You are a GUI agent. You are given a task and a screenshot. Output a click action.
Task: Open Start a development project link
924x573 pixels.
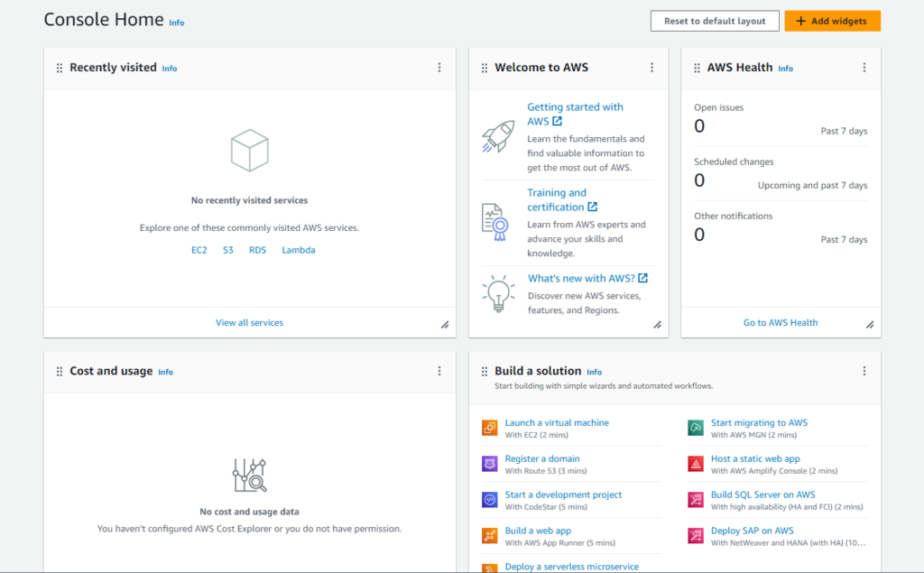click(563, 494)
